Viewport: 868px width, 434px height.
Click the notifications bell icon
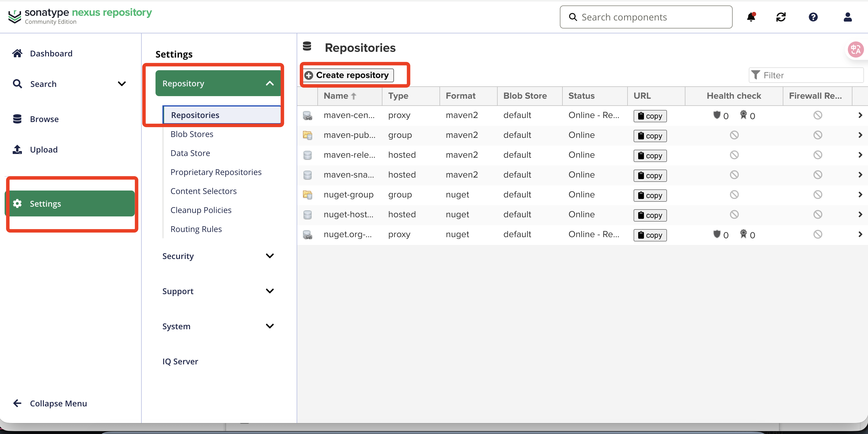point(751,17)
